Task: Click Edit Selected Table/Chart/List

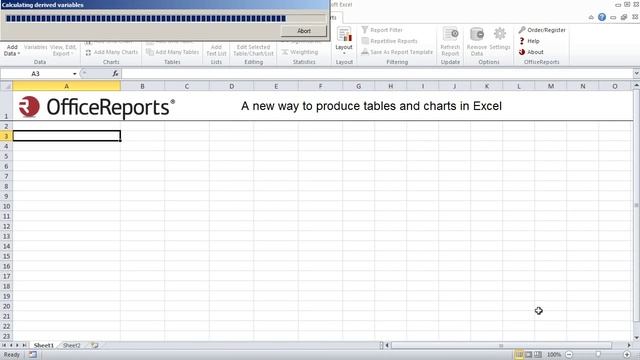Action: 253,50
